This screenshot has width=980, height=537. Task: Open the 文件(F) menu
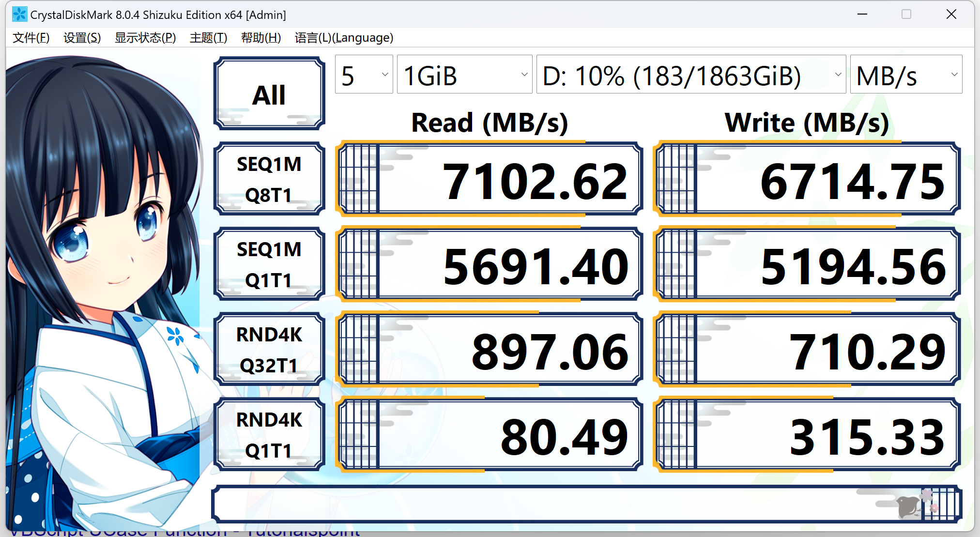click(31, 38)
